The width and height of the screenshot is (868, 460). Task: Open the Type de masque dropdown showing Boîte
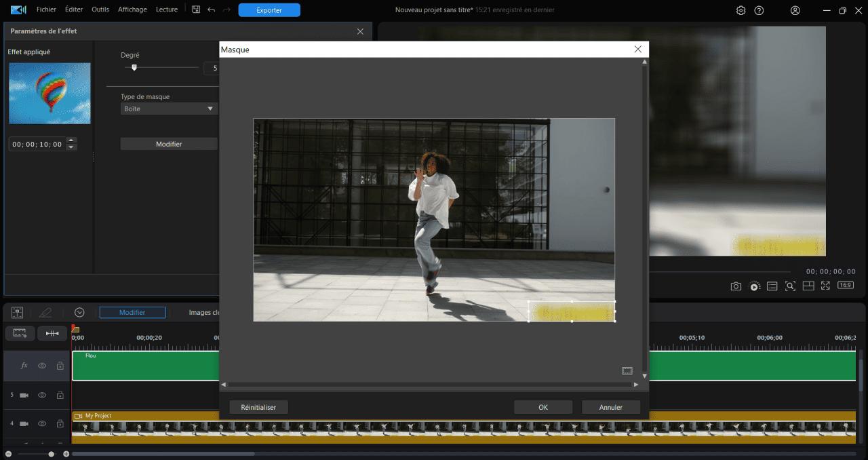[x=169, y=108]
